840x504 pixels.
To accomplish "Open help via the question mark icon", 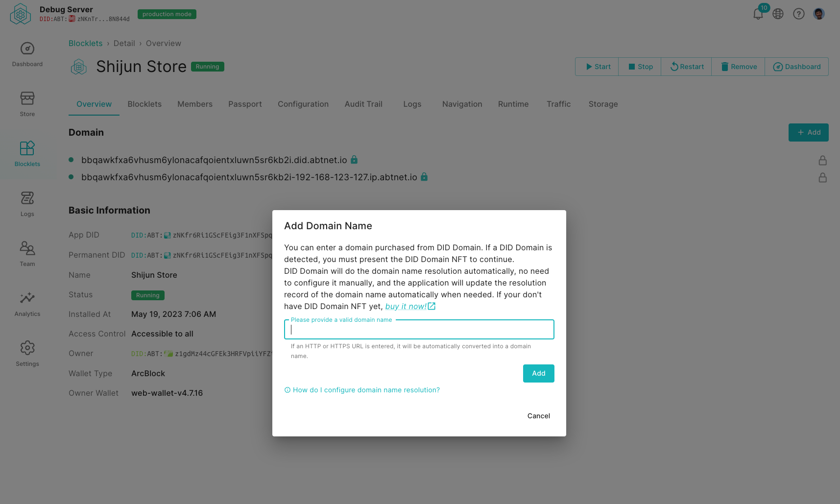I will pos(799,14).
